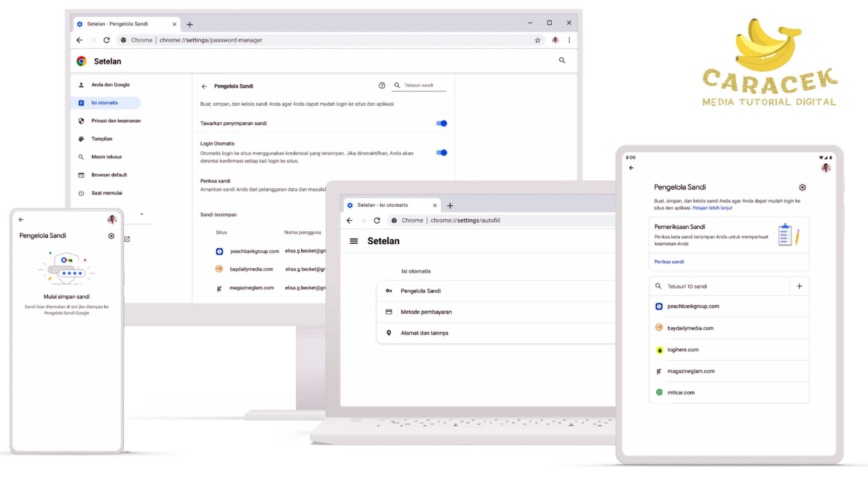The height and width of the screenshot is (488, 868).
Task: Open Chrome three-dot menu in desktop window
Action: [569, 40]
